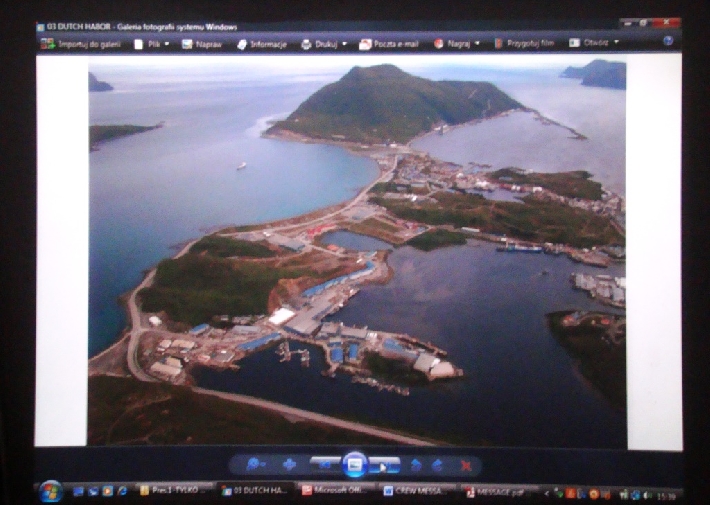710x505 pixels.
Task: Start the slideshow with center round button
Action: coord(355,465)
